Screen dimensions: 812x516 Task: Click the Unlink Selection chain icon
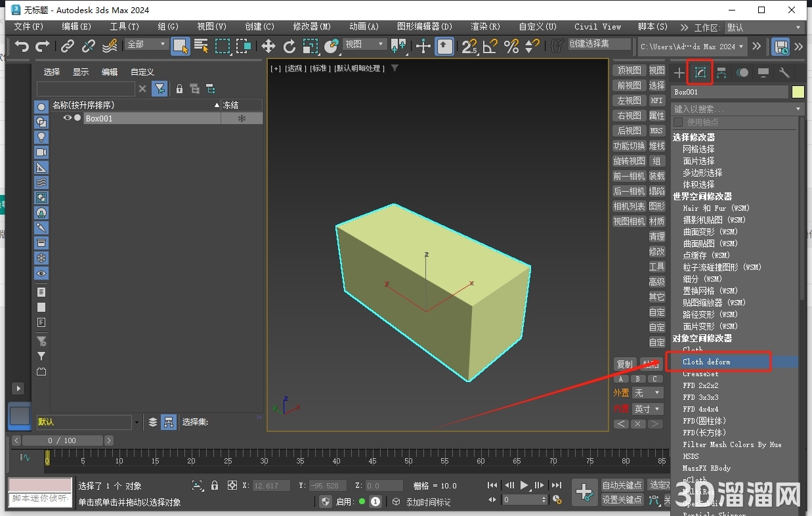click(89, 46)
